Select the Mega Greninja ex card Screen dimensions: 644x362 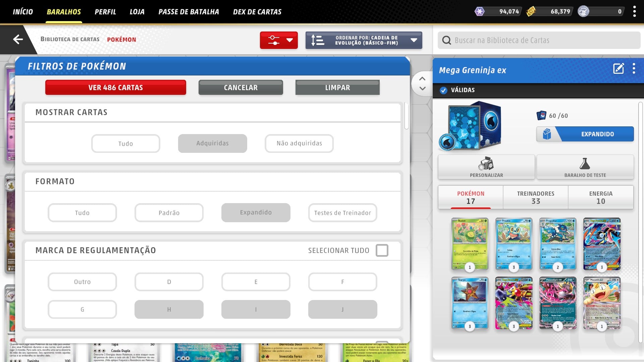(602, 244)
